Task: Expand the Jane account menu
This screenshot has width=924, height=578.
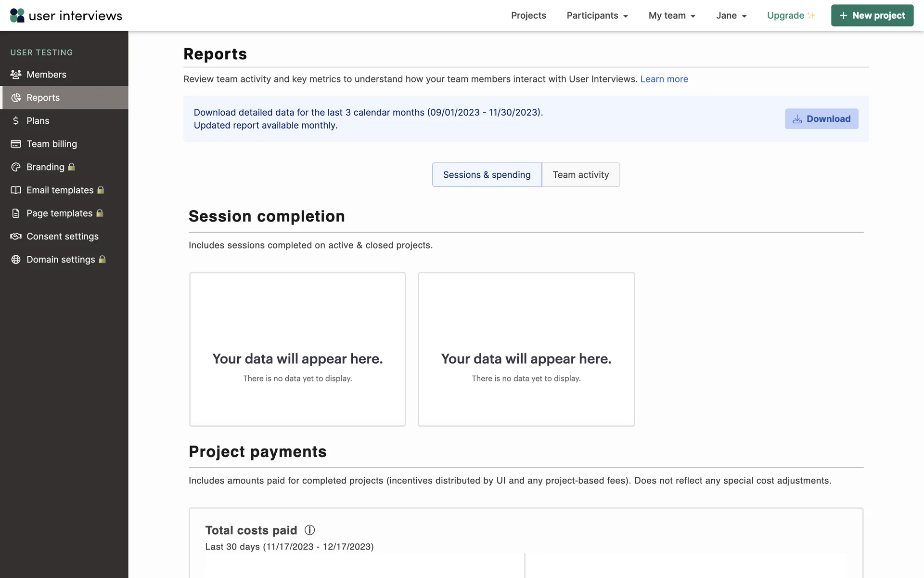Action: tap(731, 15)
